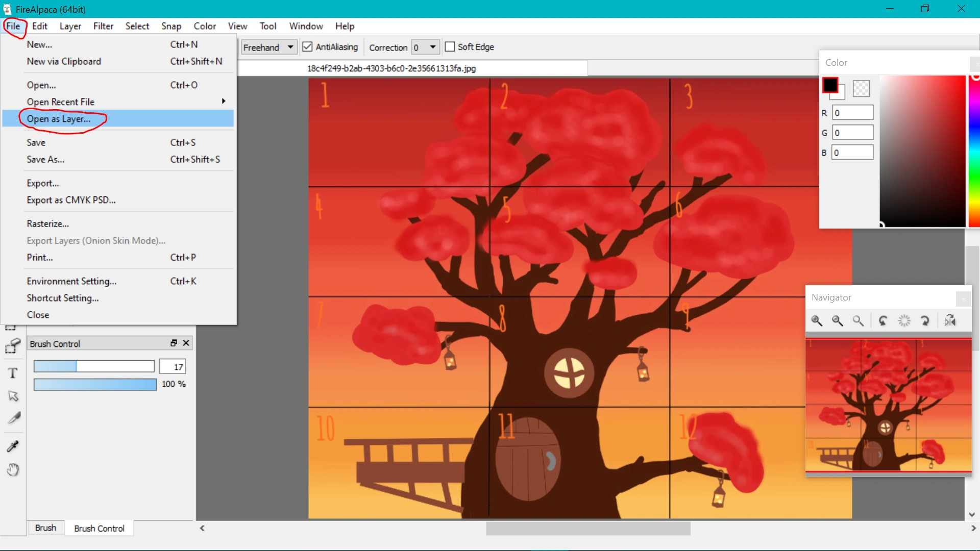The height and width of the screenshot is (551, 980).
Task: Select the transparent color swatch
Action: 861,89
